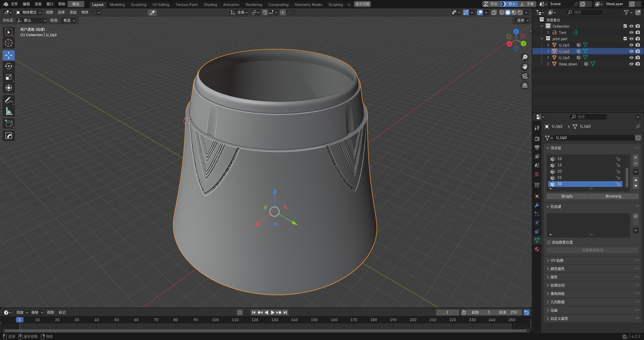Hide Vase_down object with eye icon
644x340 pixels.
pyautogui.click(x=631, y=64)
